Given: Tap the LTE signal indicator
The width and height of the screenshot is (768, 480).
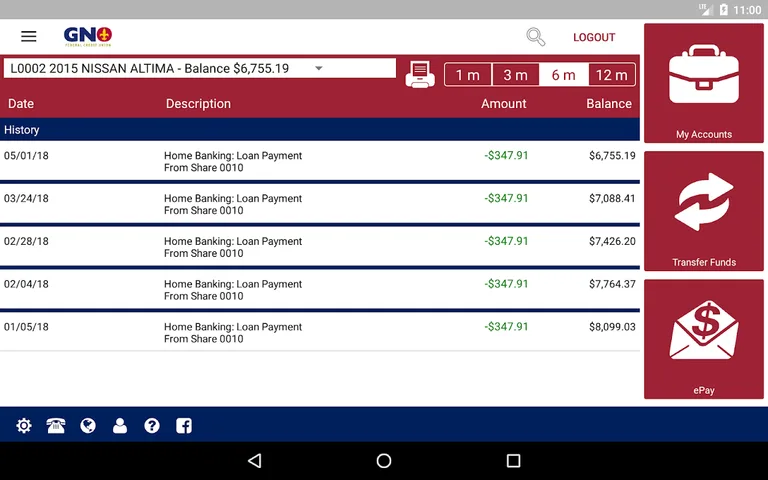Looking at the screenshot, I should point(705,9).
